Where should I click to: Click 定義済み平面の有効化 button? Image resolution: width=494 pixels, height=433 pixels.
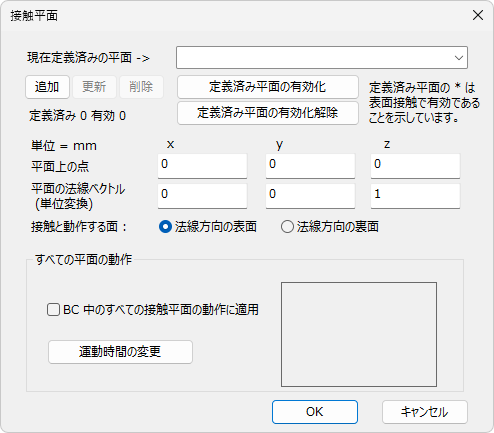click(268, 87)
